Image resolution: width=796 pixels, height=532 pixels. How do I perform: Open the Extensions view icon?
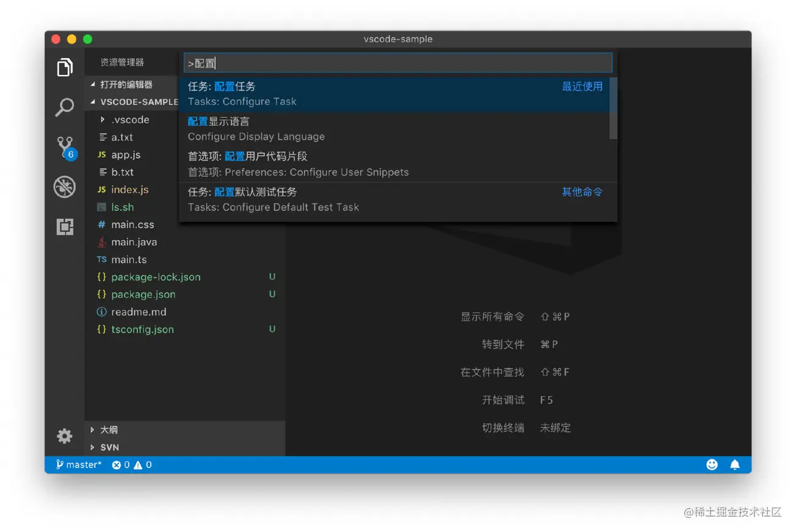[65, 227]
